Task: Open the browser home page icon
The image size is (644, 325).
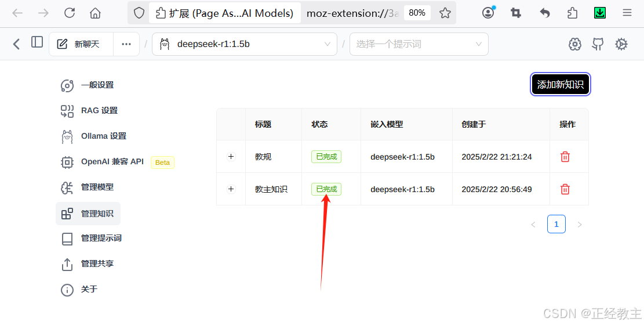Action: point(95,13)
